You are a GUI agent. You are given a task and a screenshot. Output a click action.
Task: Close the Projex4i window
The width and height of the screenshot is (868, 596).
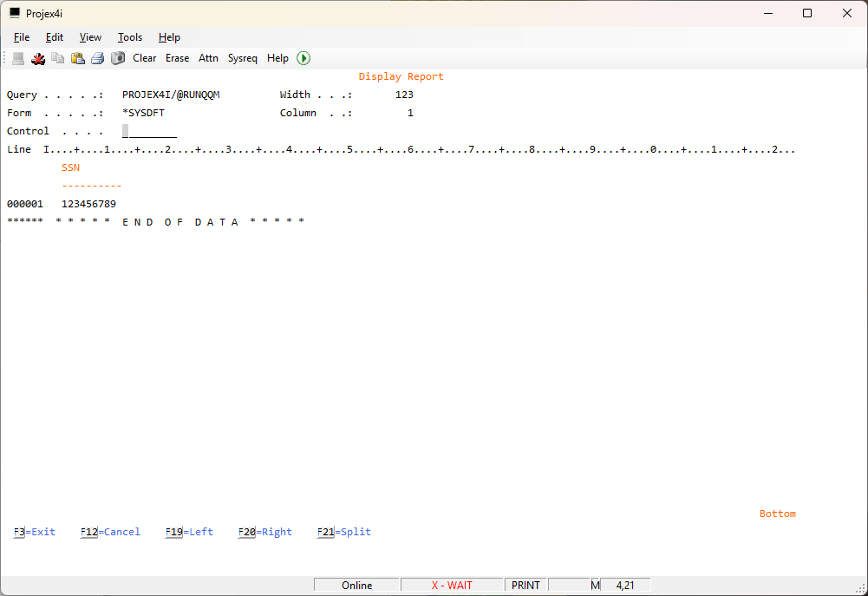[847, 13]
